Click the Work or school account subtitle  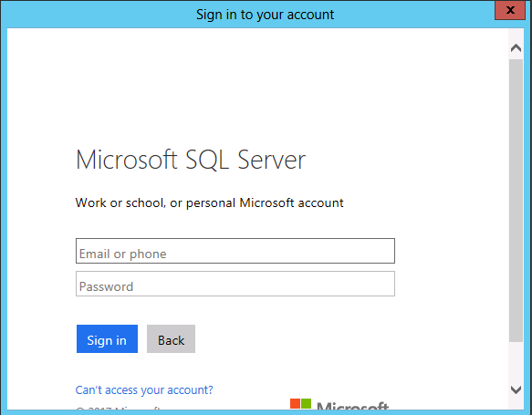click(x=209, y=202)
